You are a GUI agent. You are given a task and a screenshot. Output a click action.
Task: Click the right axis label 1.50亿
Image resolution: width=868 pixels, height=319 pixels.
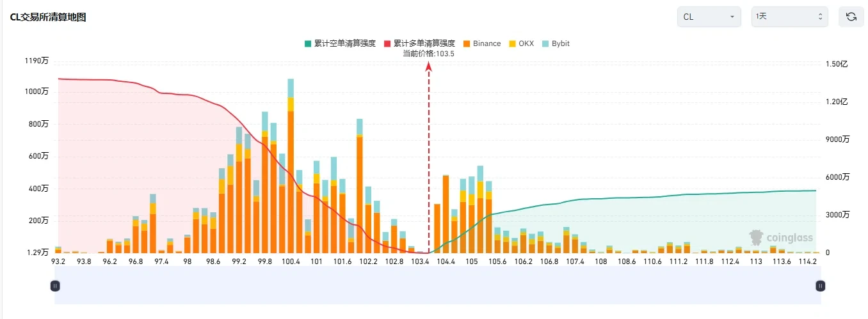[x=837, y=64]
